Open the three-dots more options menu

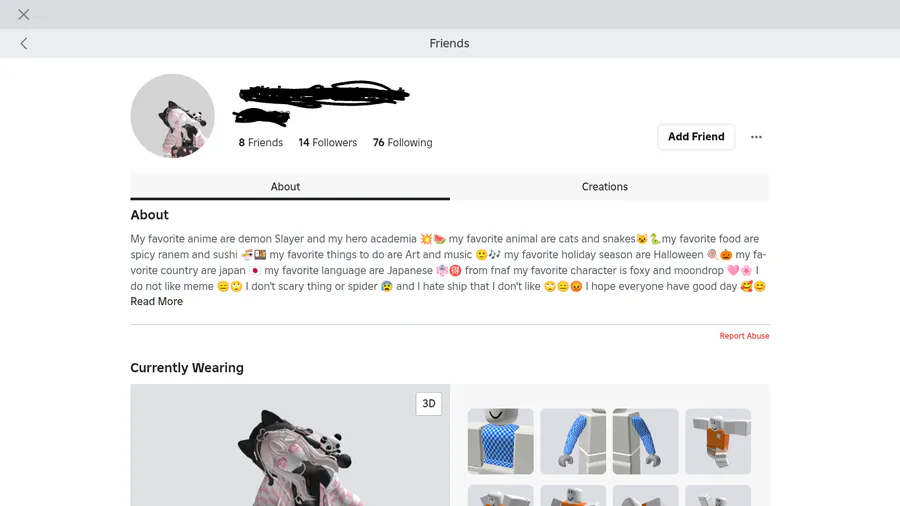tap(756, 137)
